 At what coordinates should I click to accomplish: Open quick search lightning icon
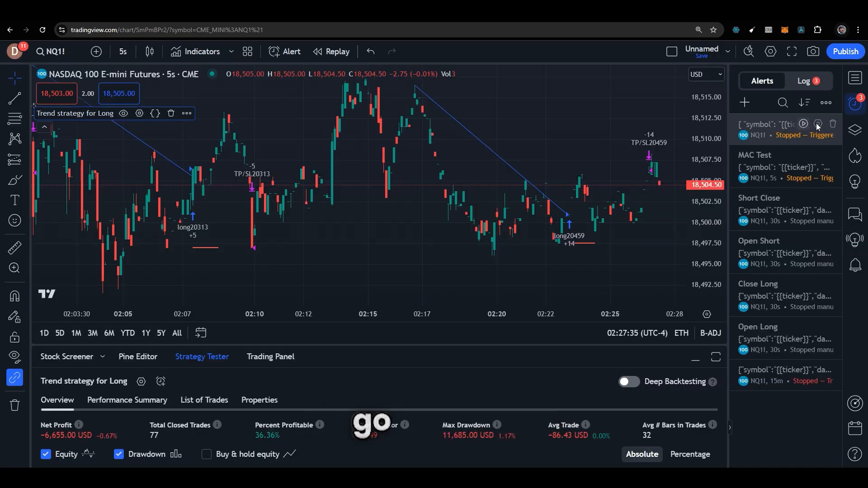[749, 52]
